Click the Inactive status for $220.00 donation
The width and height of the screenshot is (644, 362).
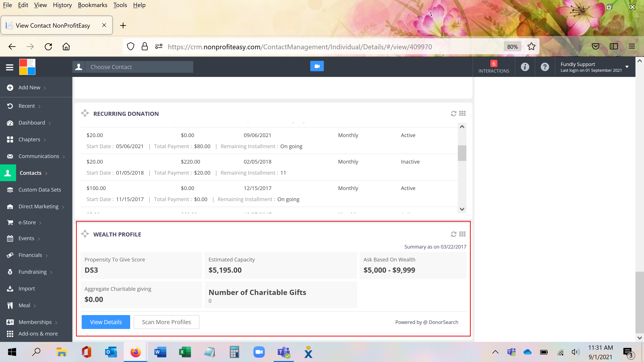410,162
